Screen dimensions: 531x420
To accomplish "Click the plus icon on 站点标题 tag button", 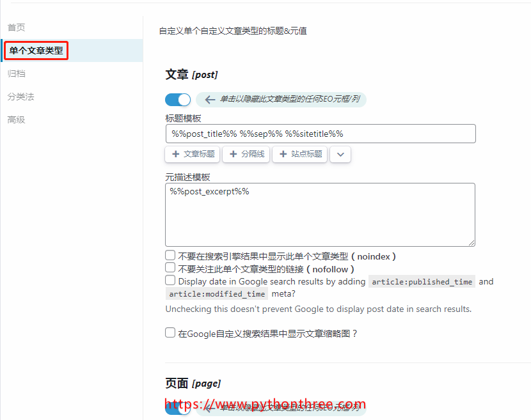I will pos(283,154).
